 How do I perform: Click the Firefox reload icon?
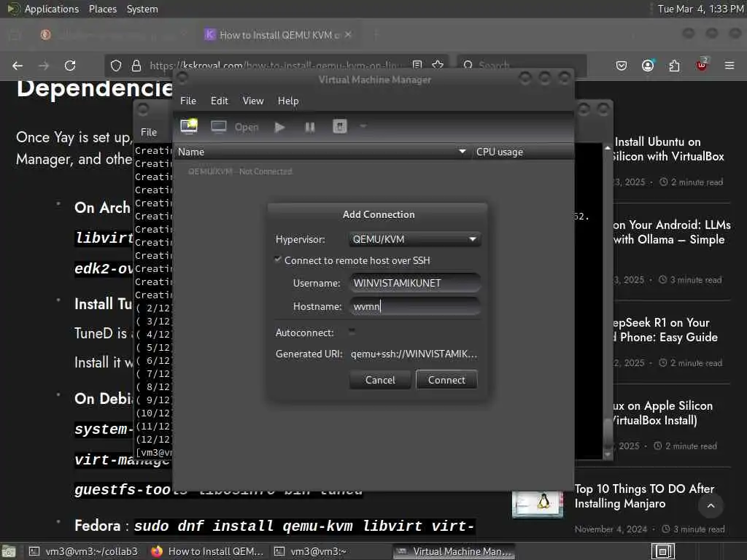(x=70, y=66)
